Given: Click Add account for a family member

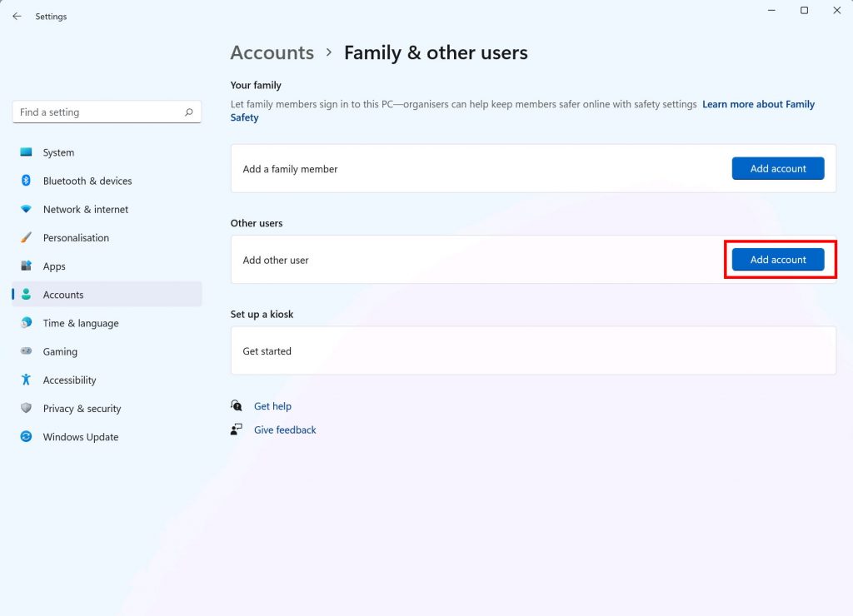Looking at the screenshot, I should 777,168.
